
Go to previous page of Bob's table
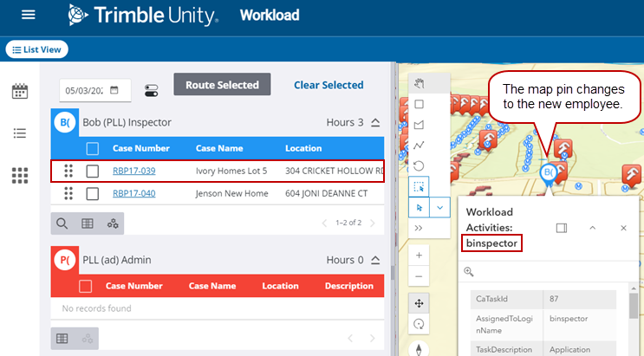(x=324, y=223)
